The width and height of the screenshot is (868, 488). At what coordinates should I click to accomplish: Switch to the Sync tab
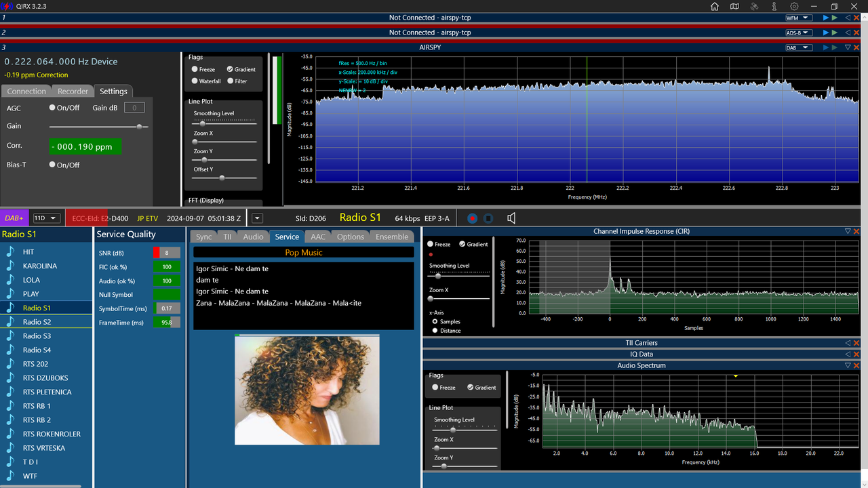[204, 237]
